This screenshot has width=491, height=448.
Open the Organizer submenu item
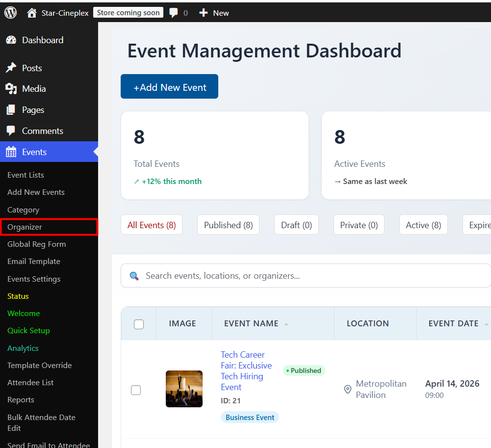pos(25,227)
